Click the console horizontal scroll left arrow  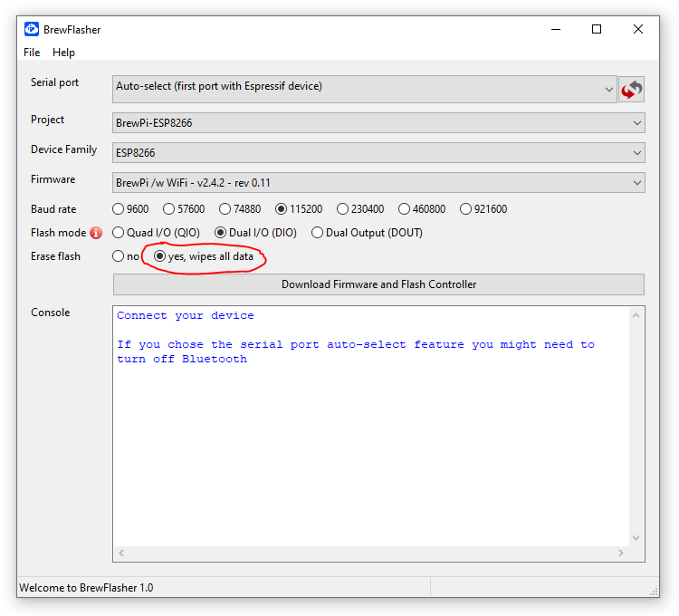(x=121, y=553)
